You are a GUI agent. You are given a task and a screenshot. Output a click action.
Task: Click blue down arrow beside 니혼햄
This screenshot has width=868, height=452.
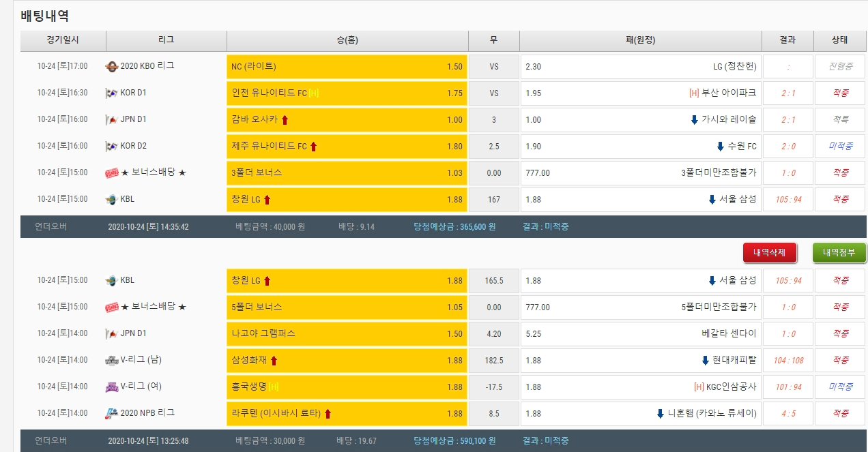pyautogui.click(x=661, y=414)
